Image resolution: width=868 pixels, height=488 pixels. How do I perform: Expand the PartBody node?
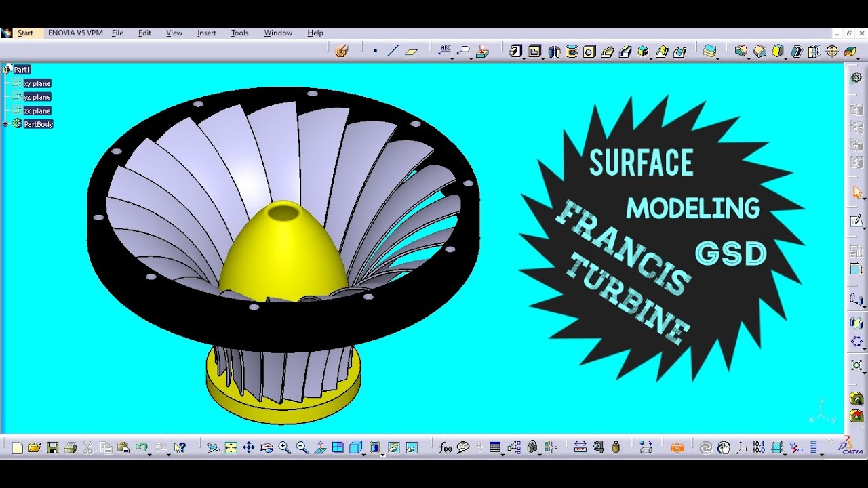(x=5, y=124)
